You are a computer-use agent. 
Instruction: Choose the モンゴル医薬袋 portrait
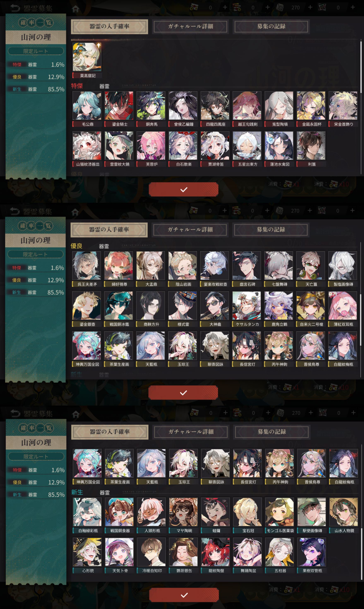click(x=279, y=512)
